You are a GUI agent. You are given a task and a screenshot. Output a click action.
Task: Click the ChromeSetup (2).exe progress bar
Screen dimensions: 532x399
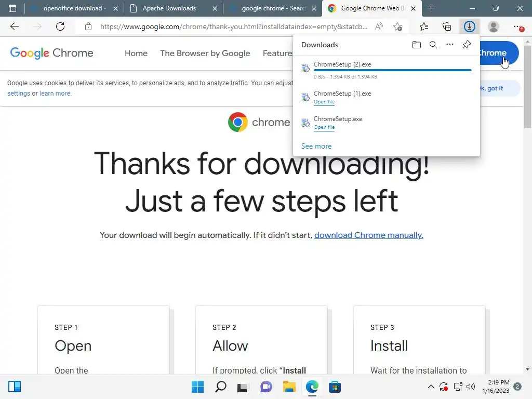tap(393, 70)
